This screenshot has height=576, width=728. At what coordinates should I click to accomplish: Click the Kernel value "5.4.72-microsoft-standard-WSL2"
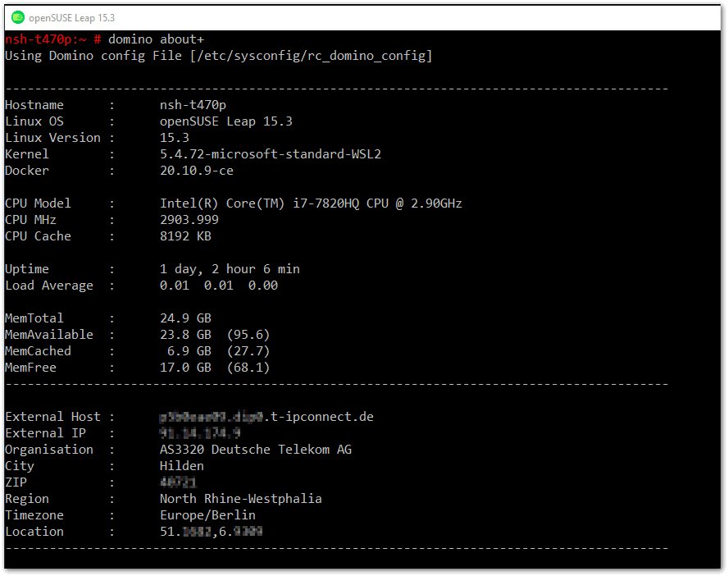tap(271, 154)
